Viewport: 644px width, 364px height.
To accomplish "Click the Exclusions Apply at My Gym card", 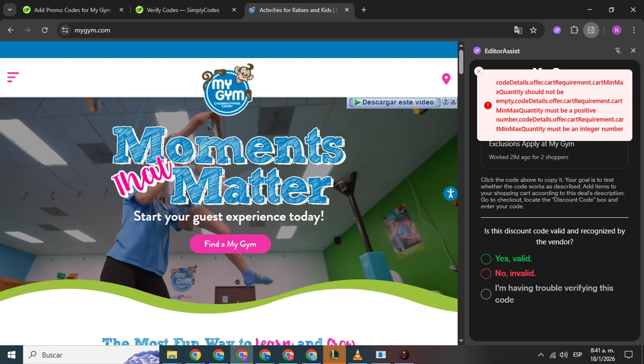I will (x=554, y=150).
